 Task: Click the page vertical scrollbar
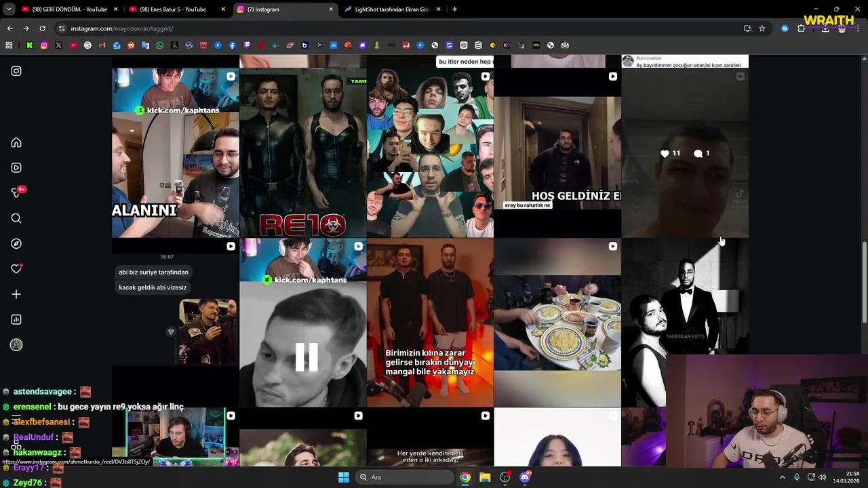coord(863,283)
